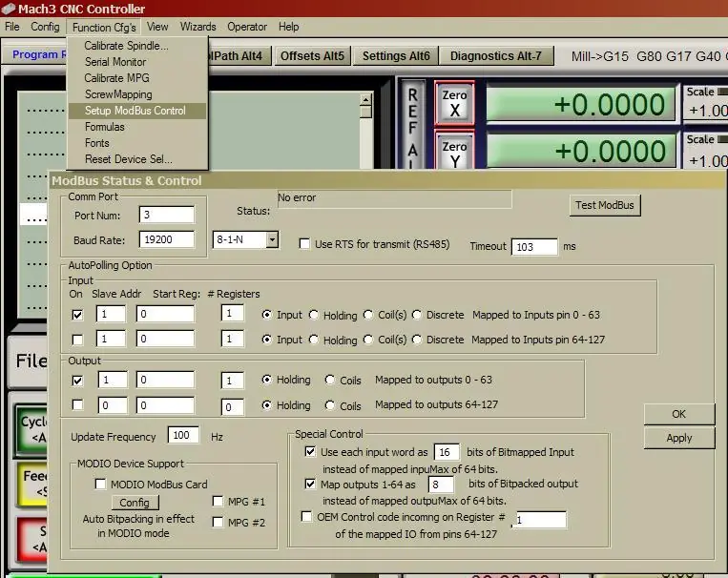Toggle Map outputs 1-64 checkbox
Screen dimensions: 728x578
pos(310,484)
